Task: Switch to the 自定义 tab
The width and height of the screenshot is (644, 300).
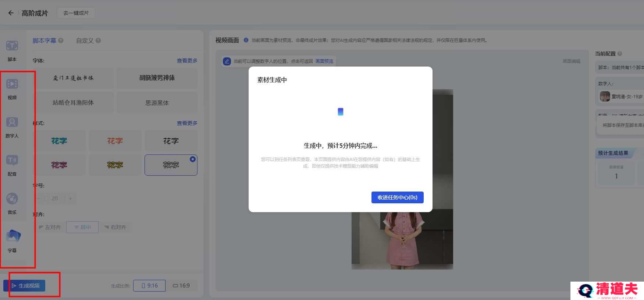Action: pos(85,40)
